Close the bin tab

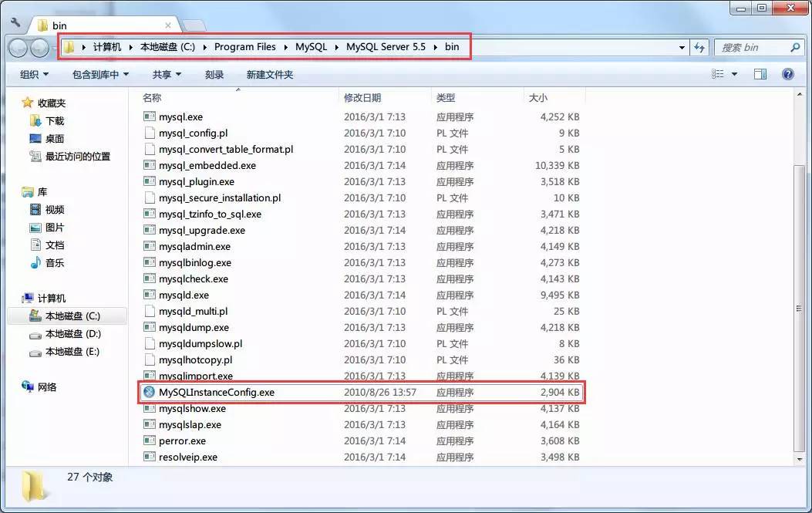click(168, 25)
